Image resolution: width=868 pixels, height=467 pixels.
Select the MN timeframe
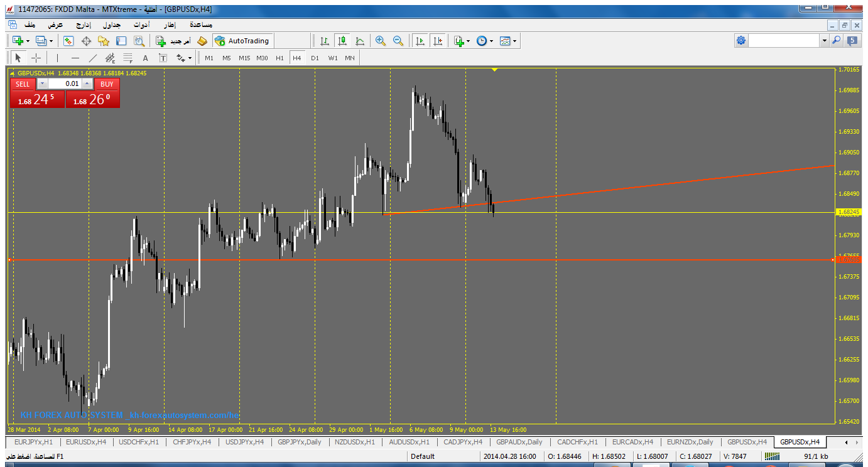[350, 58]
